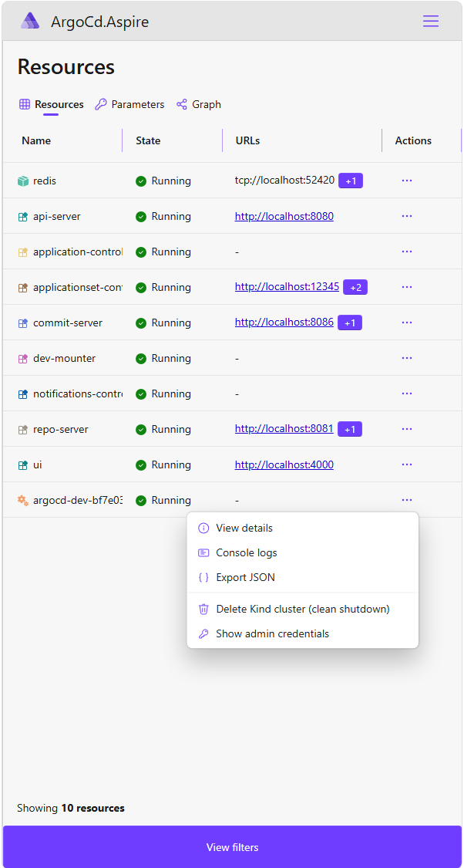Choose View details from context menu

(302, 528)
